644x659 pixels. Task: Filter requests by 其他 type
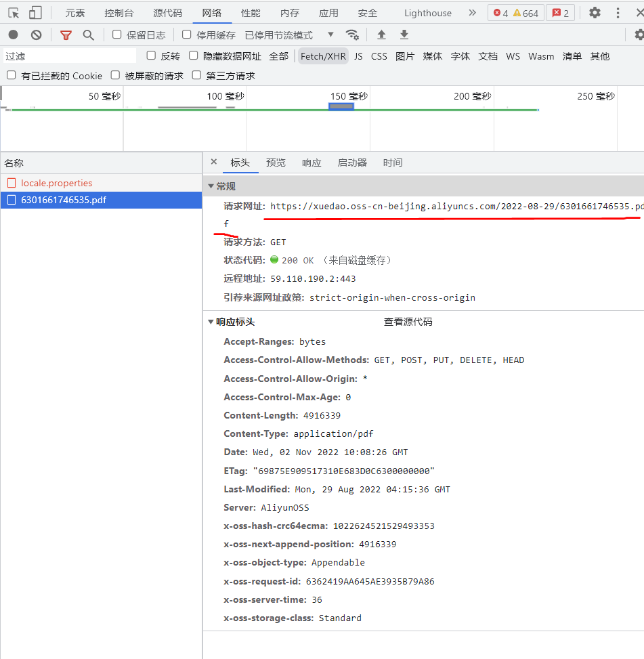click(x=599, y=56)
